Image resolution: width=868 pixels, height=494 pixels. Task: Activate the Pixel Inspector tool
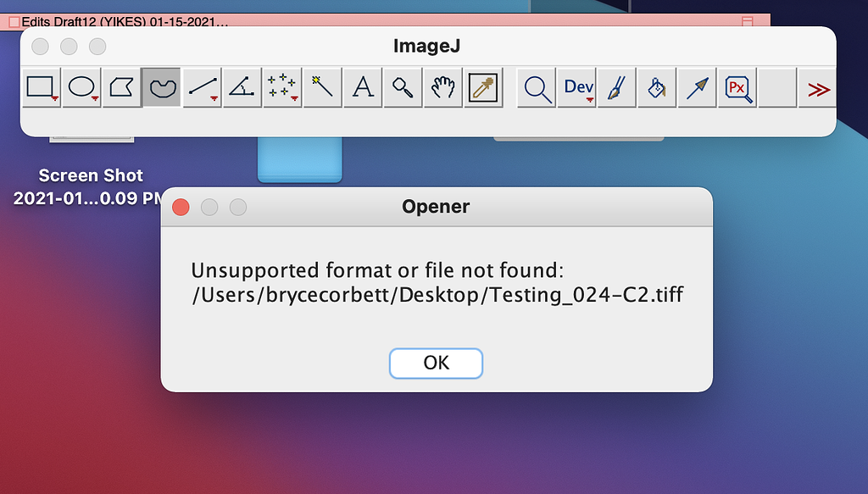tap(737, 87)
